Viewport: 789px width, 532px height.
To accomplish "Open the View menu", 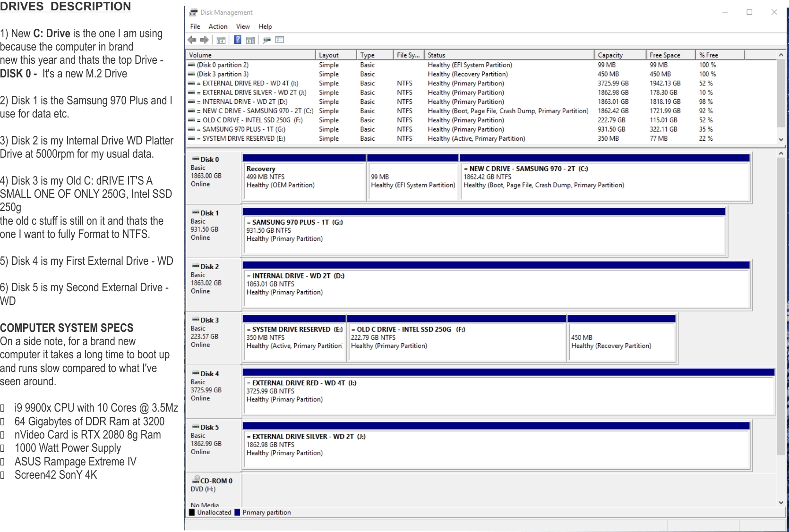I will click(243, 26).
